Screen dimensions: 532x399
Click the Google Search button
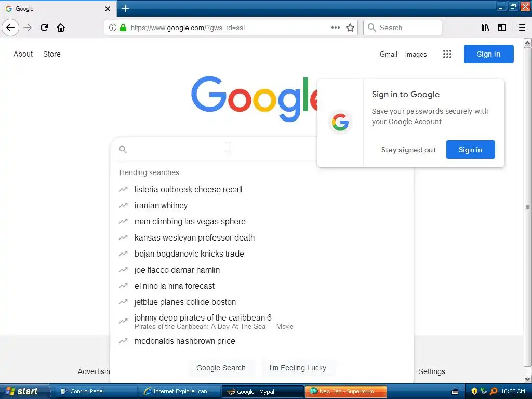pos(221,368)
